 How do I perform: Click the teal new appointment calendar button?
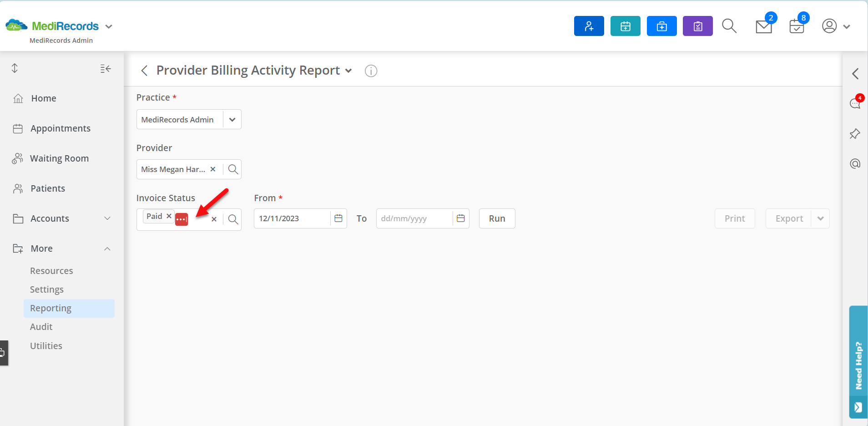click(625, 26)
